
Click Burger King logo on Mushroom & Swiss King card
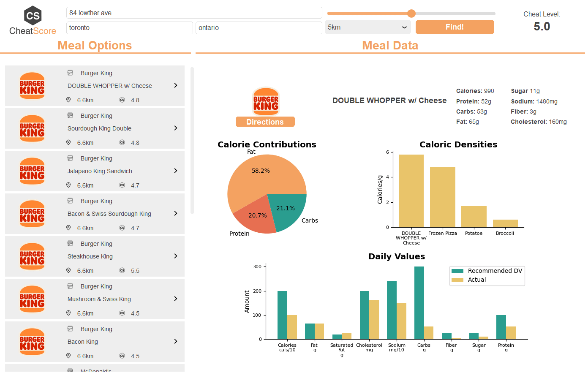point(32,299)
